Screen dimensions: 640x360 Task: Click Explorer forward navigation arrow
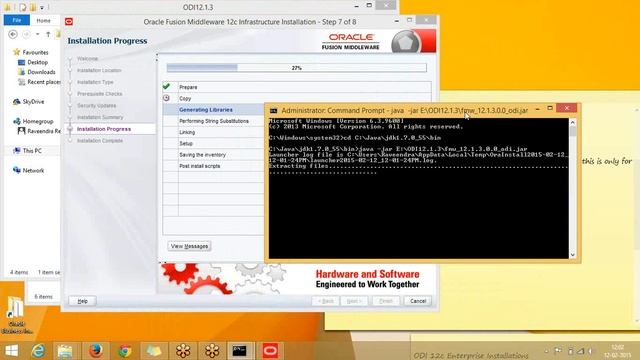tap(26, 34)
